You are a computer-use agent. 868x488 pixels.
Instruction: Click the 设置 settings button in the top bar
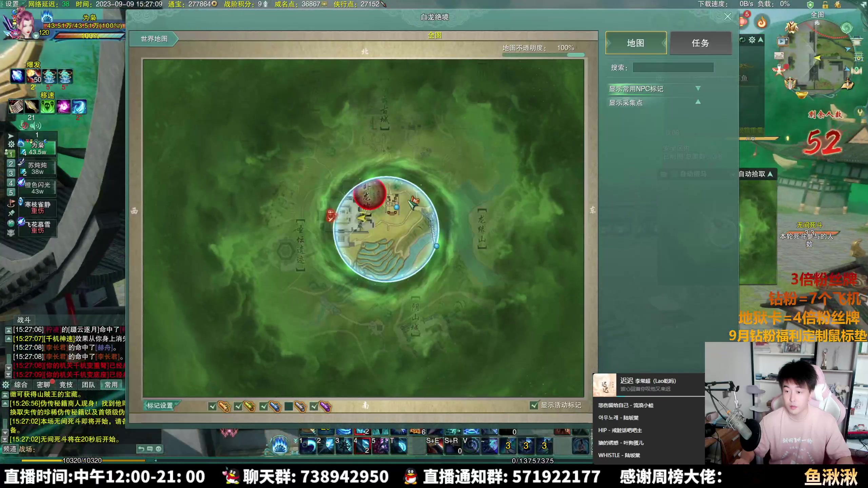click(12, 4)
